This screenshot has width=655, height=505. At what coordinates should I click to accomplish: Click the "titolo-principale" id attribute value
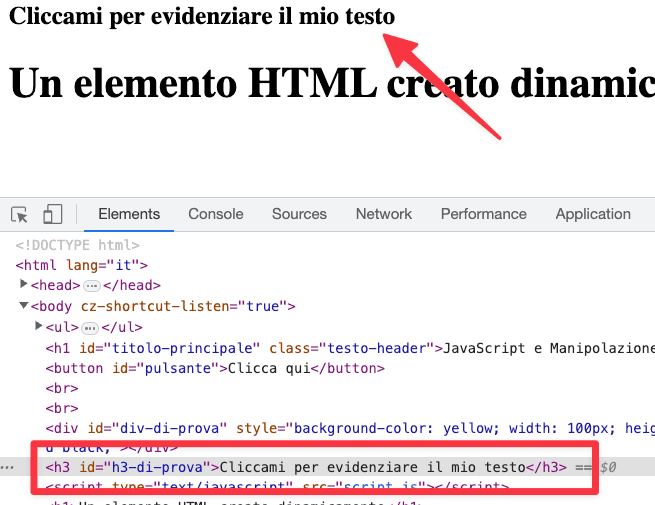point(182,348)
